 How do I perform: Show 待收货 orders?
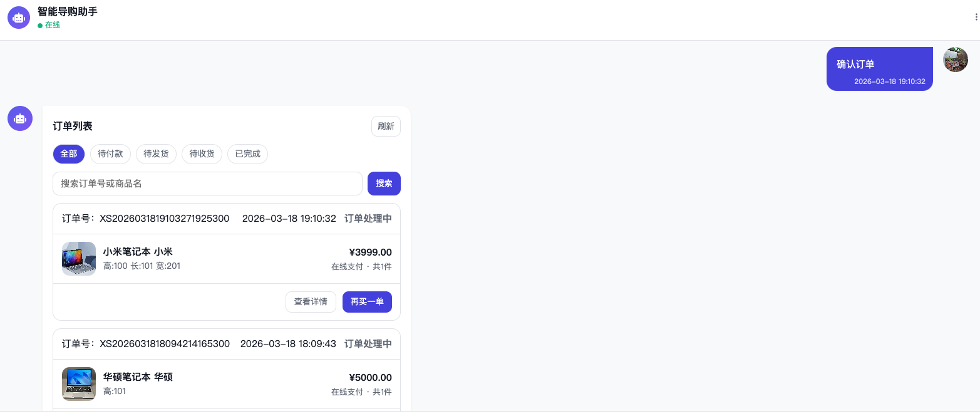[x=202, y=154]
